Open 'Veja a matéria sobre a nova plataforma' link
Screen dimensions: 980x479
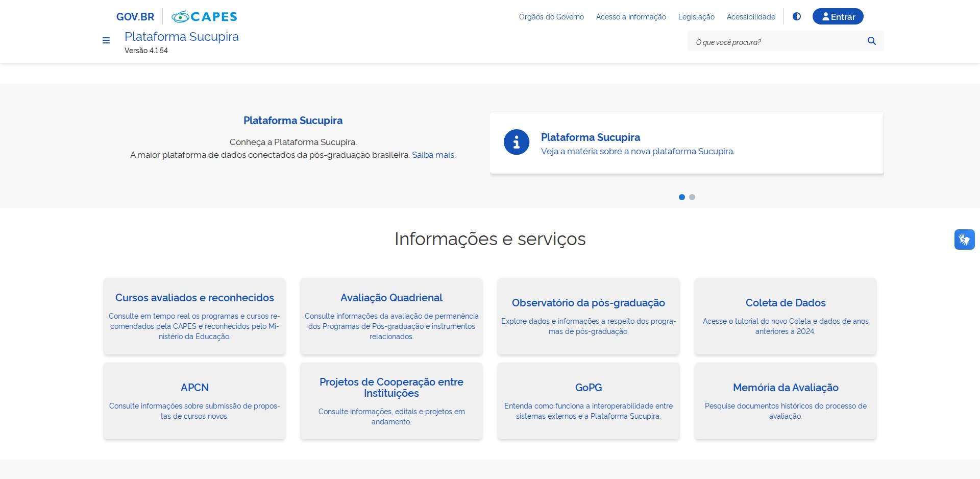click(x=638, y=151)
